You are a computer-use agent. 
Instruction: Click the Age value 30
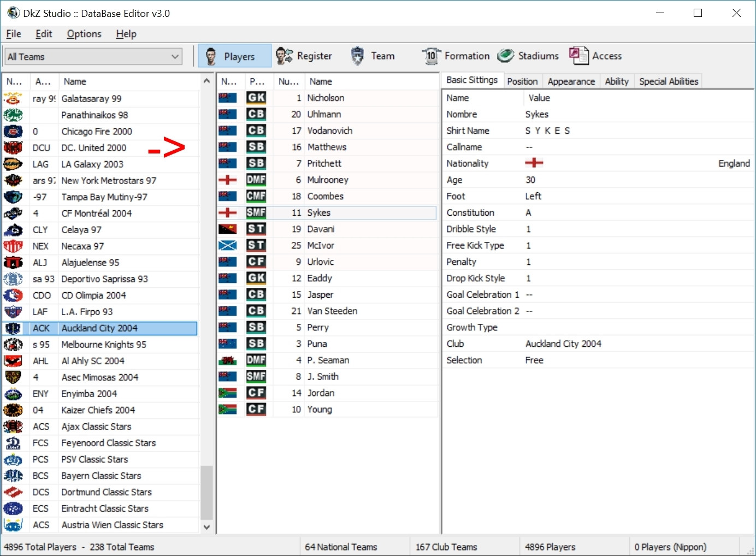pos(530,180)
